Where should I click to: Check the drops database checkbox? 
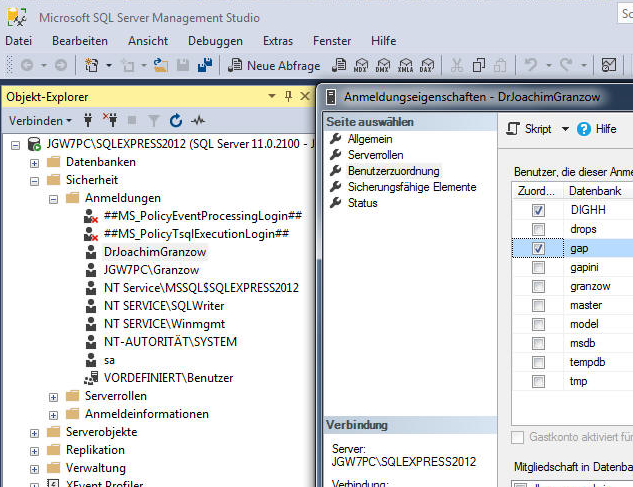coord(538,229)
